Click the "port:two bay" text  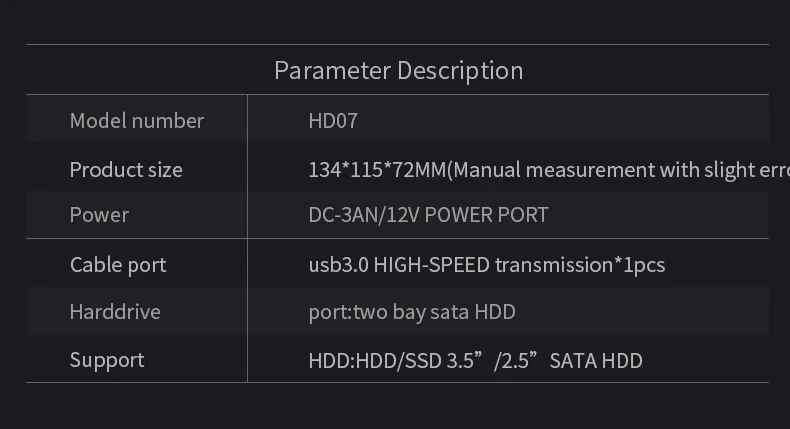pyautogui.click(x=367, y=312)
